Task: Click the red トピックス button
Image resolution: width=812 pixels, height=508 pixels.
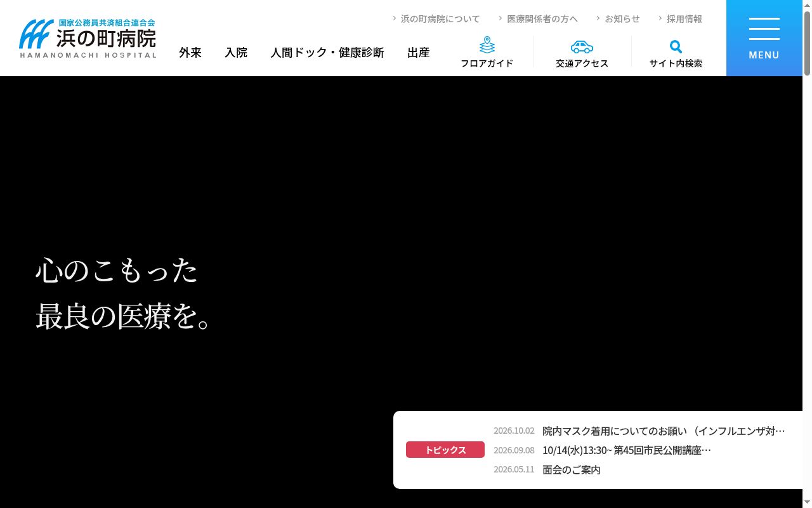Action: [445, 450]
